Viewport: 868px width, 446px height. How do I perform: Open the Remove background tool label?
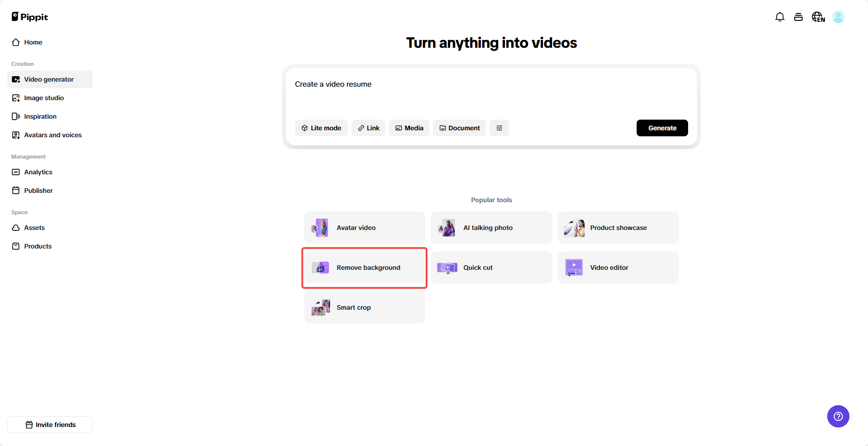click(x=369, y=268)
